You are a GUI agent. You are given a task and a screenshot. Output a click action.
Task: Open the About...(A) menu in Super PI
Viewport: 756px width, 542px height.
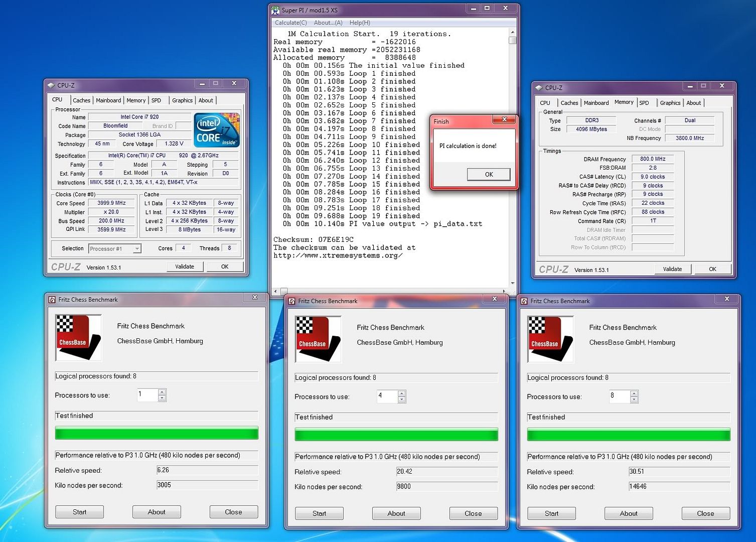(328, 23)
